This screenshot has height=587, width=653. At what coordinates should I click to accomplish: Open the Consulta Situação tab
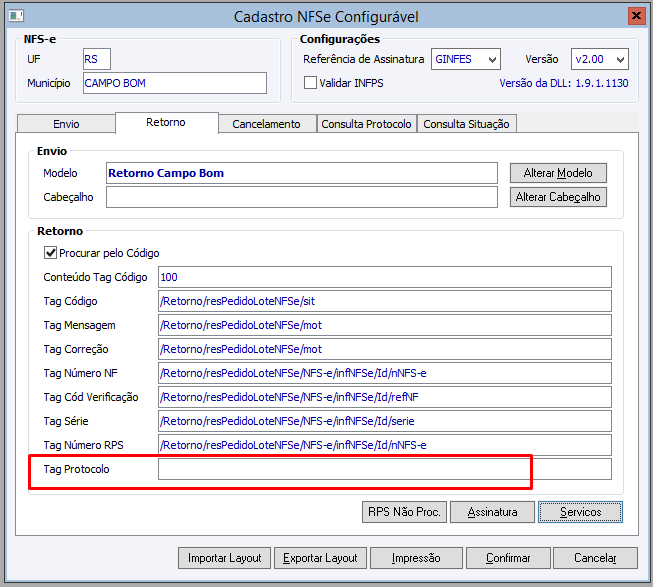(466, 124)
